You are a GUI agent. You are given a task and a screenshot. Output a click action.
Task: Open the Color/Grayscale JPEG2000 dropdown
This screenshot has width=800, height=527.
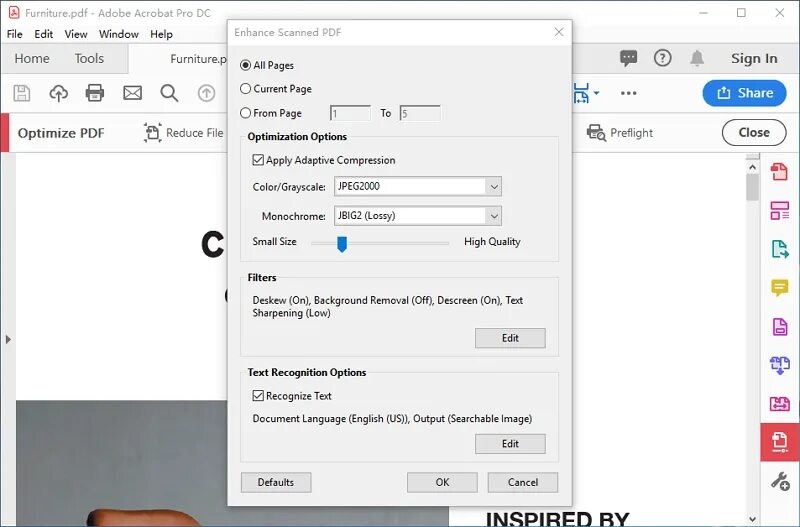tap(418, 186)
